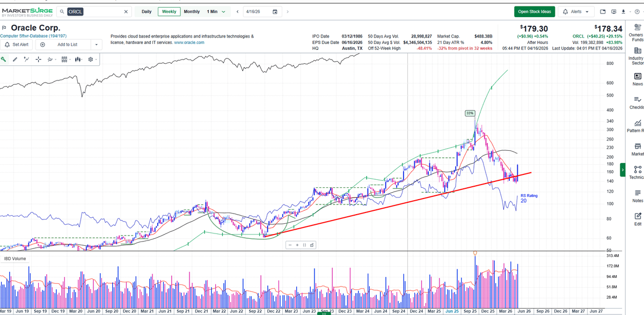The width and height of the screenshot is (644, 315).
Task: Toggle the green annotation tool on
Action: click(4, 59)
